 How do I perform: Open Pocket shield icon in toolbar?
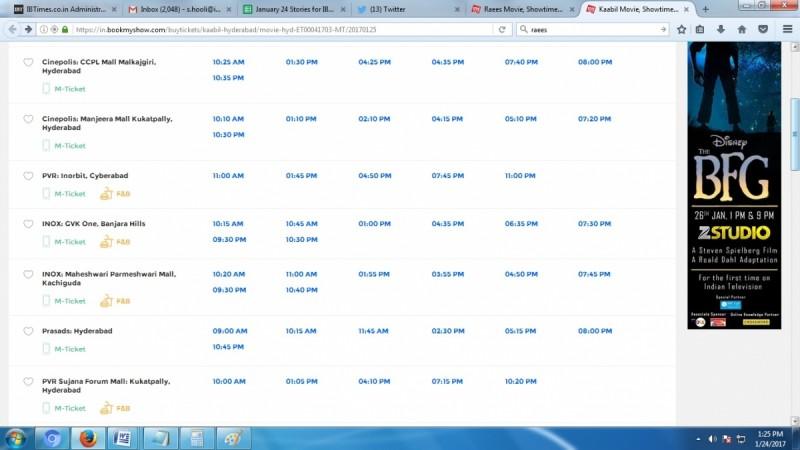coord(763,30)
